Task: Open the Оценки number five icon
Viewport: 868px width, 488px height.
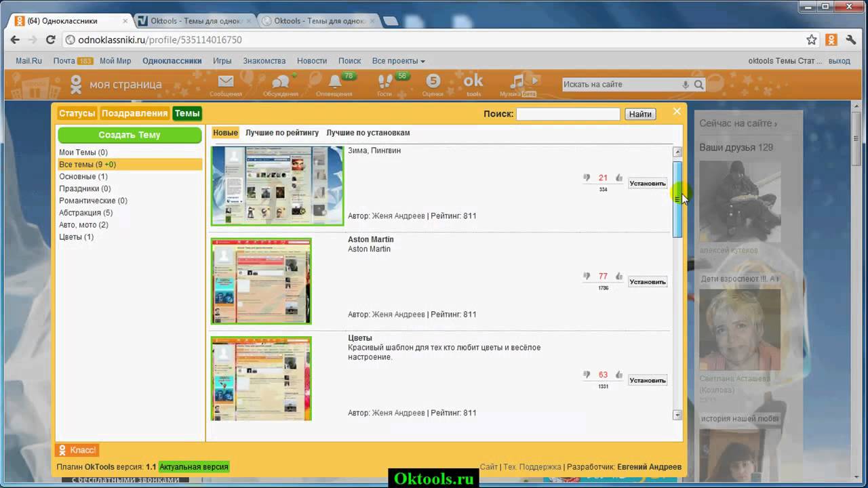Action: (x=433, y=82)
